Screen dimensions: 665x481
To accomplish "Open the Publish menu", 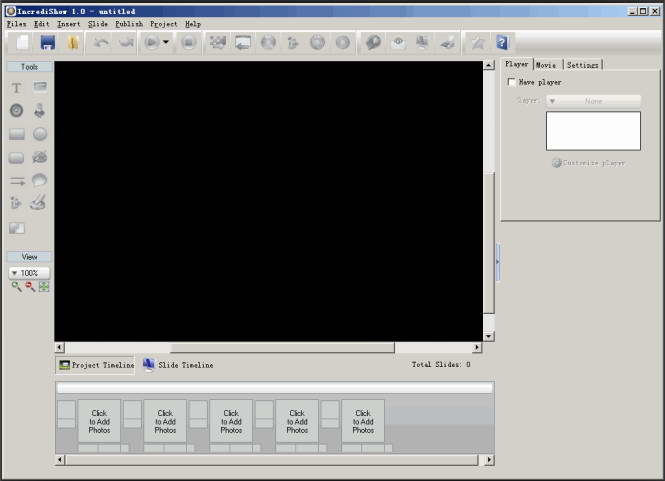I will (129, 24).
